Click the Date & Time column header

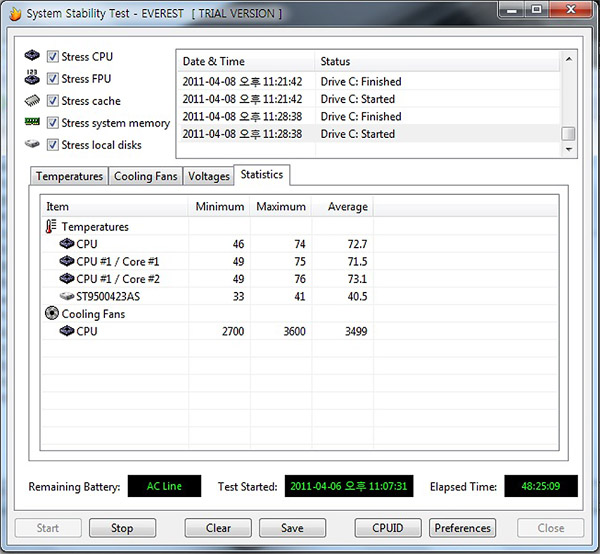click(246, 62)
